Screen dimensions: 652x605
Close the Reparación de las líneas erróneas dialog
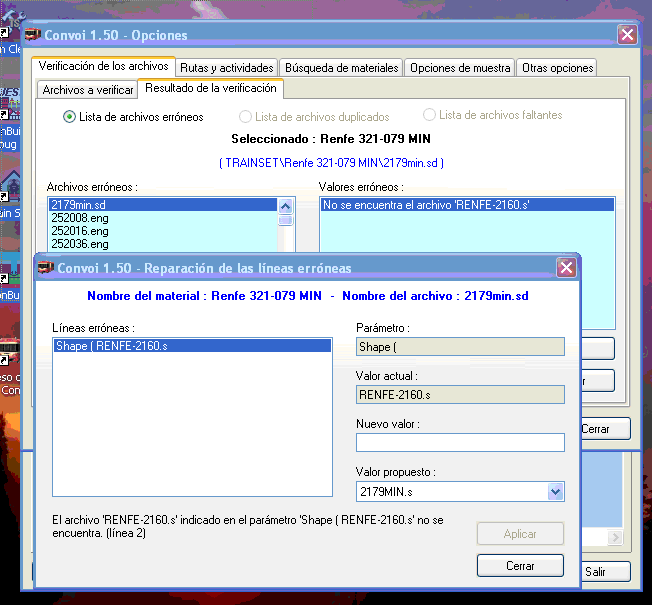point(566,268)
